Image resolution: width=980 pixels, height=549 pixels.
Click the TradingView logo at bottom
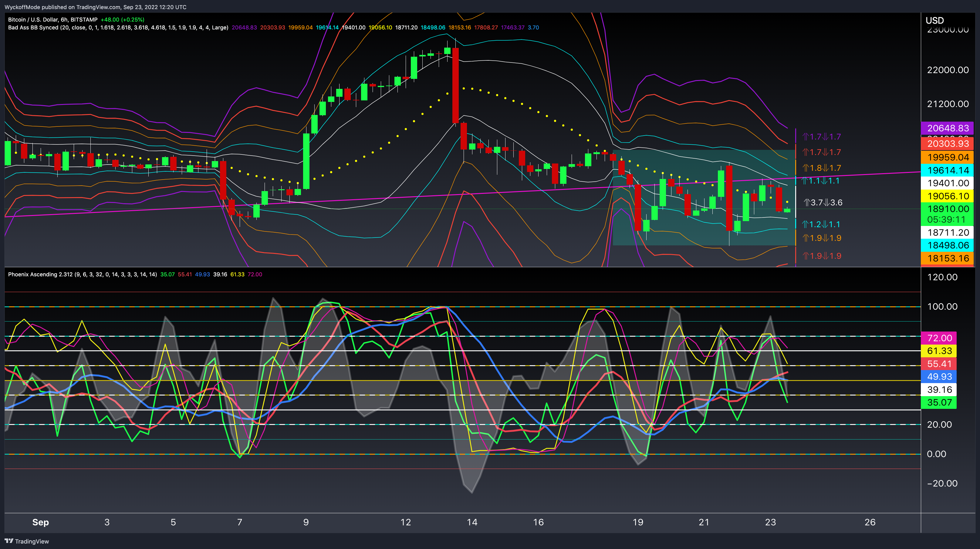pos(27,541)
